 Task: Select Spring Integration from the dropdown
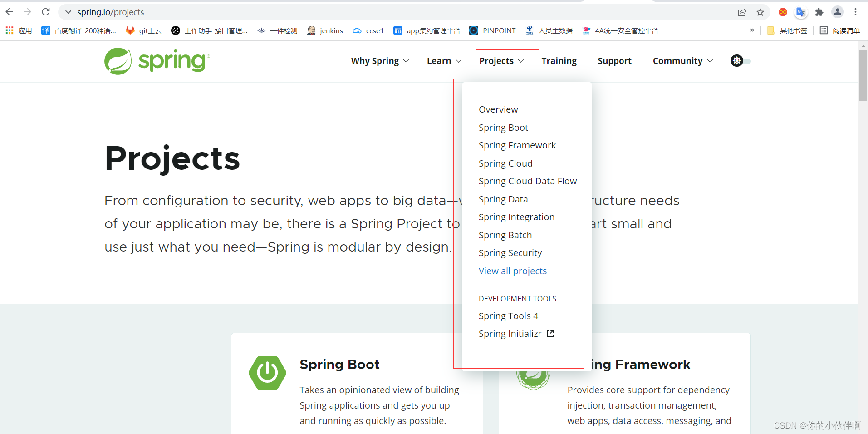coord(516,217)
